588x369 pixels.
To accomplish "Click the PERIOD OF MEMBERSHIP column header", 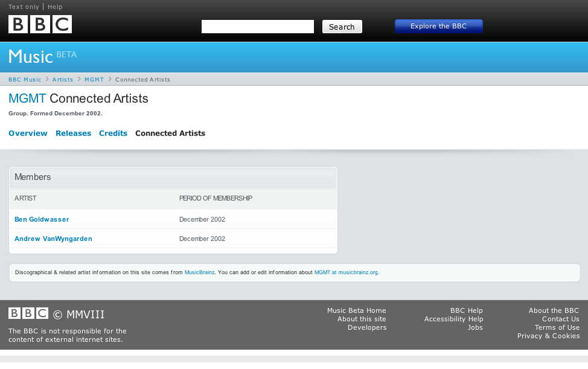I will coord(216,198).
